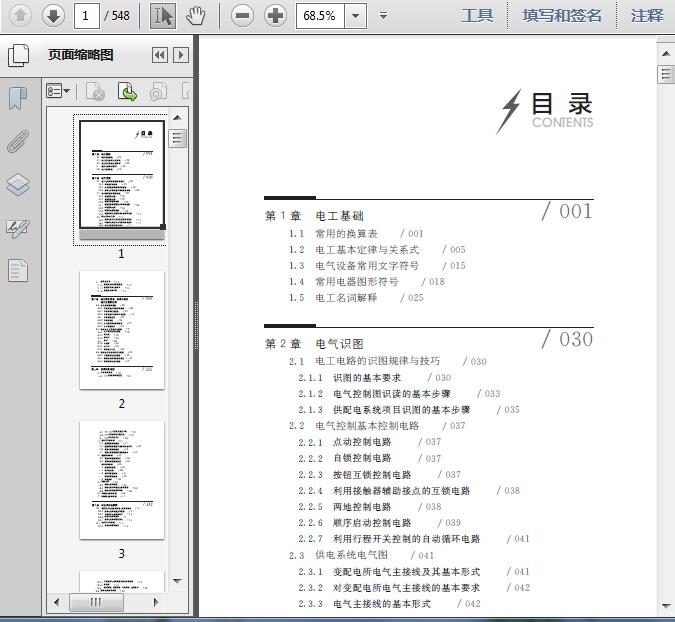Click the rotate pages icon
The width and height of the screenshot is (675, 622).
click(x=158, y=91)
